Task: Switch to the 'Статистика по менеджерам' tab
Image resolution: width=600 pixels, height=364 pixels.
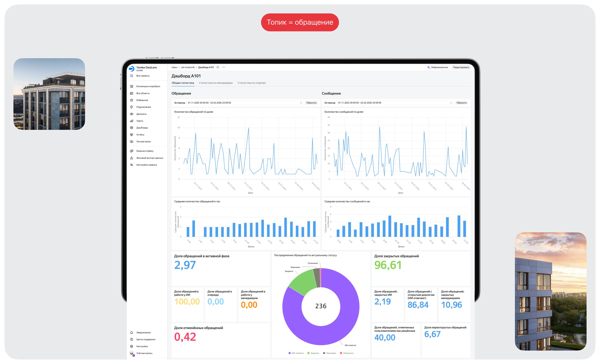Action: [x=216, y=83]
